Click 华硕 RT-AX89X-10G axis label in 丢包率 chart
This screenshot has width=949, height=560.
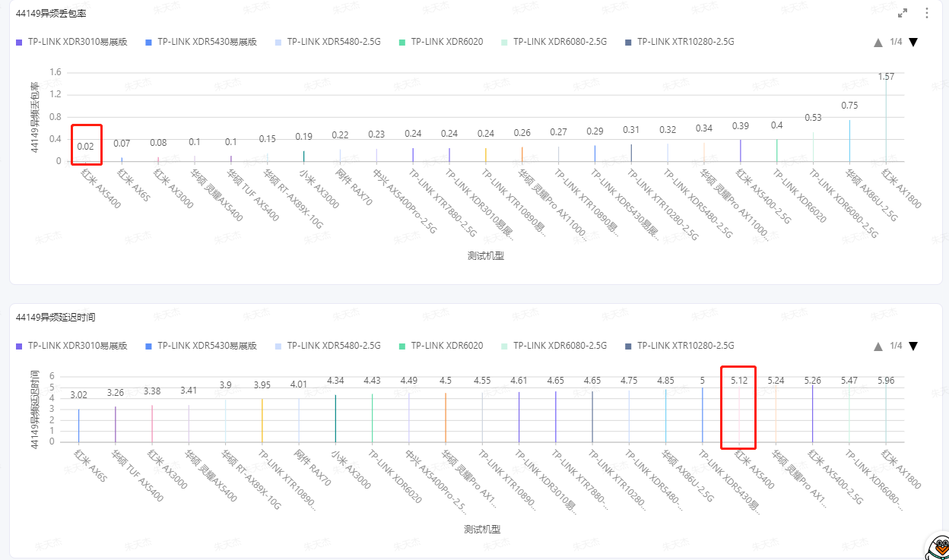click(x=294, y=199)
